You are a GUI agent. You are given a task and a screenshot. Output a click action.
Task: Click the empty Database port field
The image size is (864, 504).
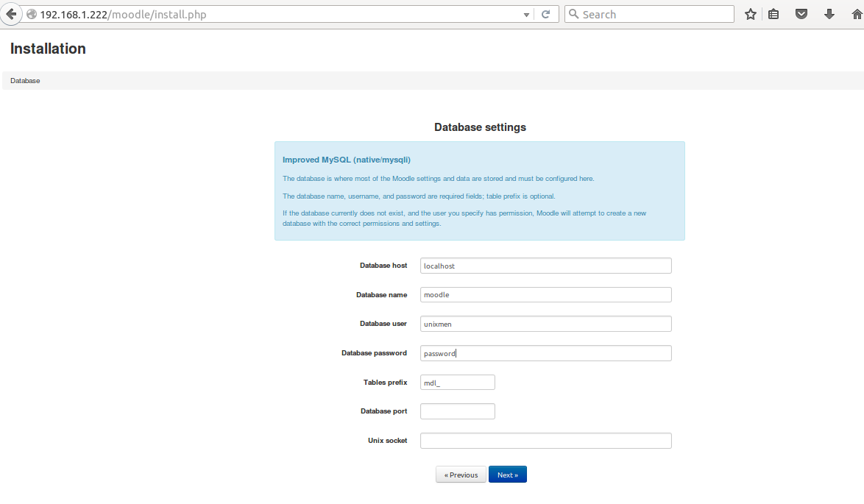[x=457, y=411]
